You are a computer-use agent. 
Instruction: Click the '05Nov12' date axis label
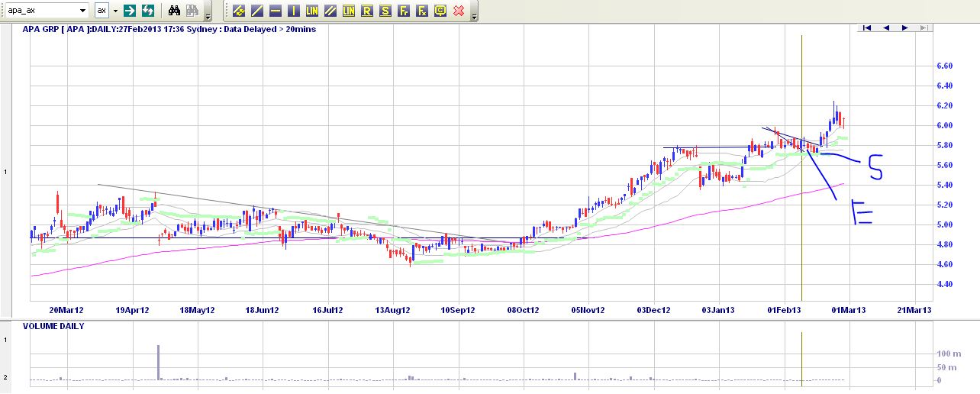(588, 310)
